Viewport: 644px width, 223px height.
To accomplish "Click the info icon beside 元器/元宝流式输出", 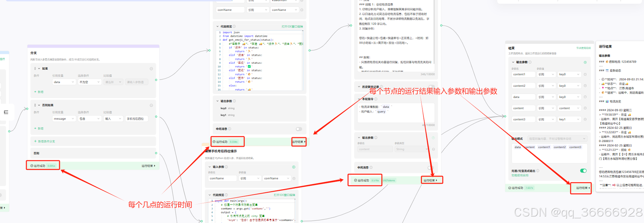I will [x=538, y=171].
